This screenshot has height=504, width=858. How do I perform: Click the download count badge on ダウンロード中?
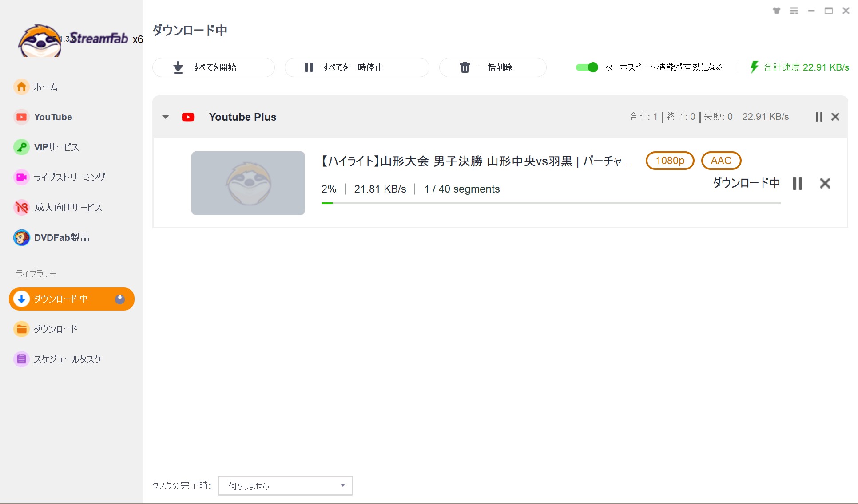120,299
